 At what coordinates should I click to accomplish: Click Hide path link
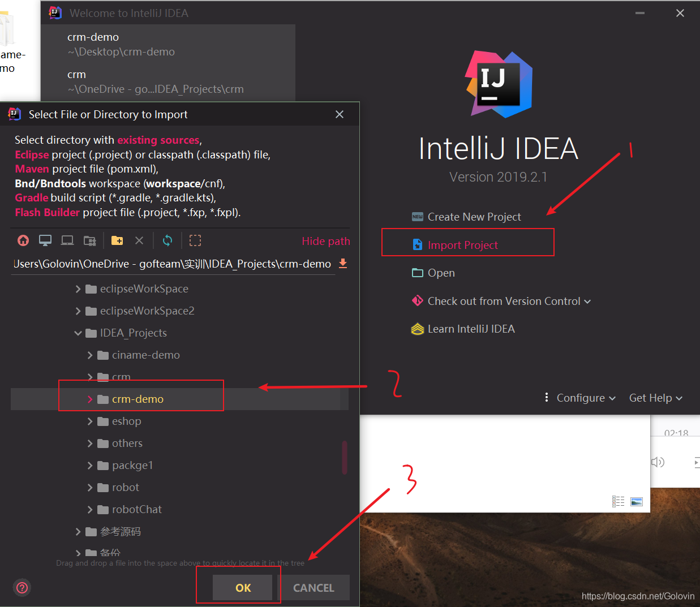coord(326,241)
